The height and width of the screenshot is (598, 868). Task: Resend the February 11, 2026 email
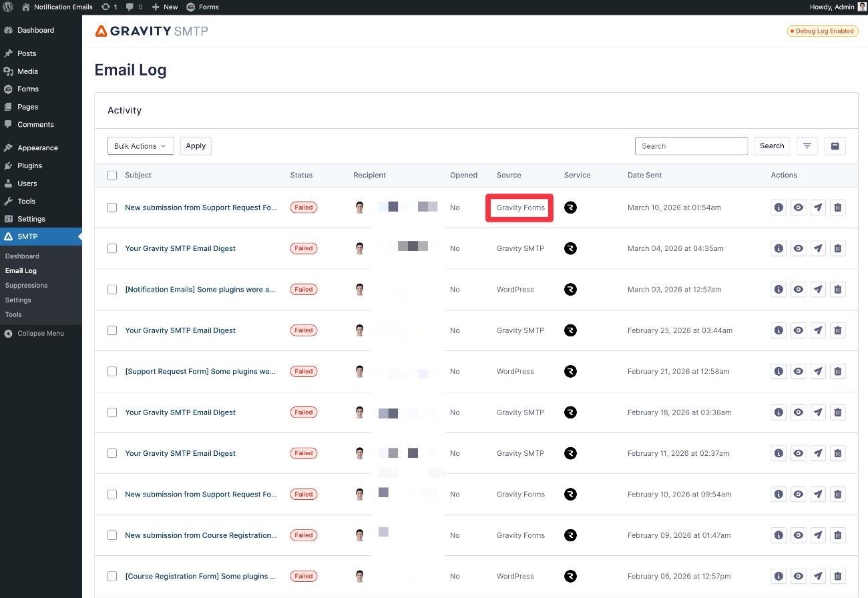coord(818,453)
